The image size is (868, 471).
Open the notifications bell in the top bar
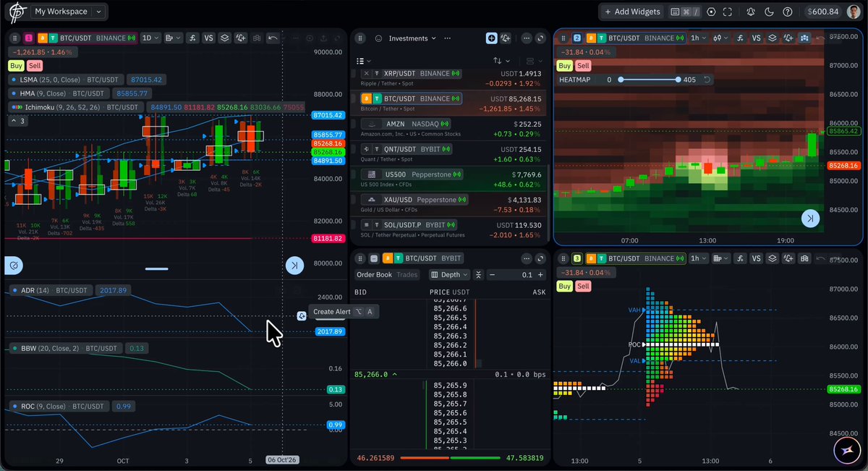coord(751,12)
